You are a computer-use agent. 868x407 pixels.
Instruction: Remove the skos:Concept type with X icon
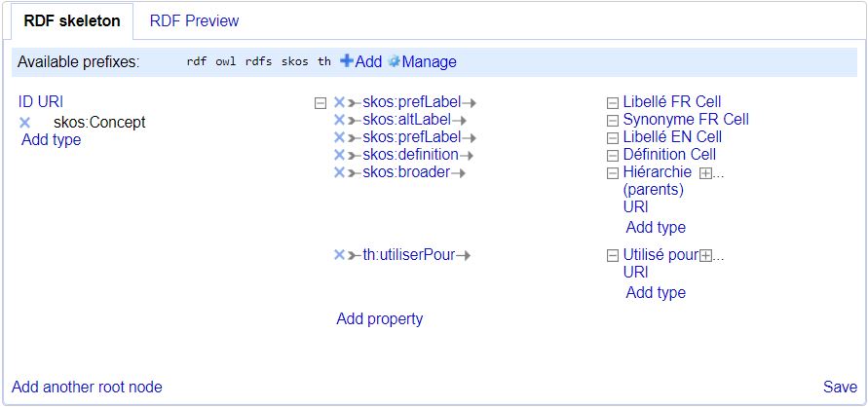25,123
